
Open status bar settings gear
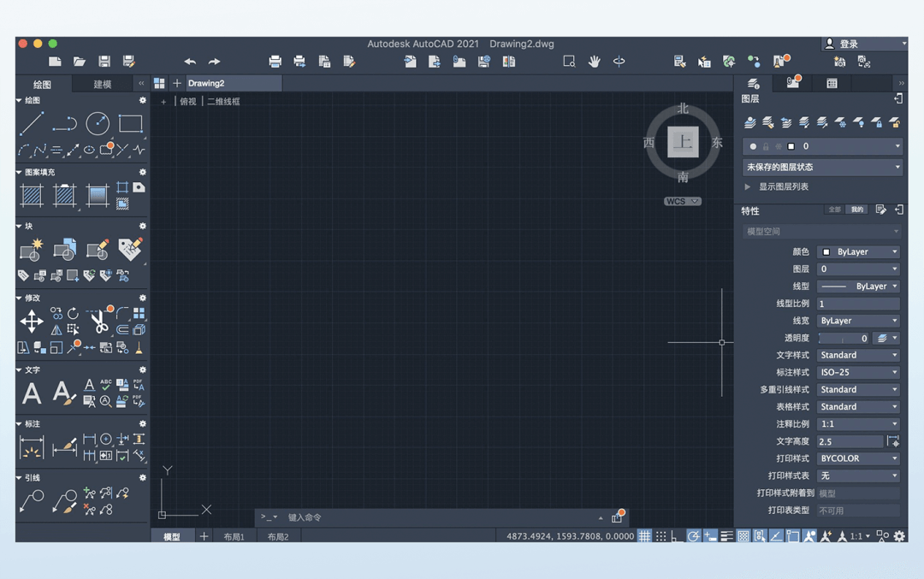coord(899,536)
